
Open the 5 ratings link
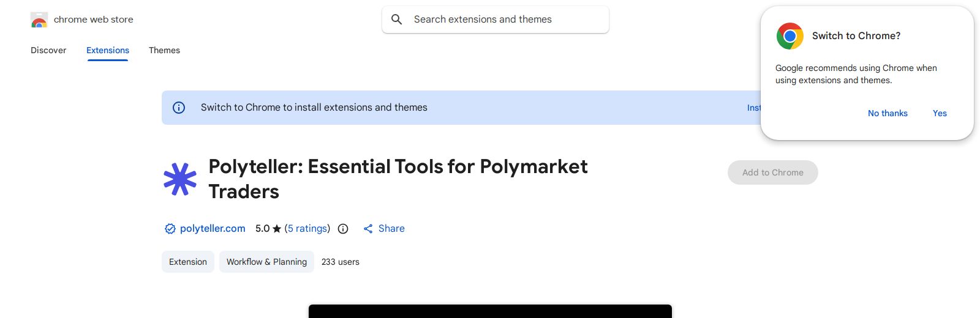pyautogui.click(x=307, y=228)
